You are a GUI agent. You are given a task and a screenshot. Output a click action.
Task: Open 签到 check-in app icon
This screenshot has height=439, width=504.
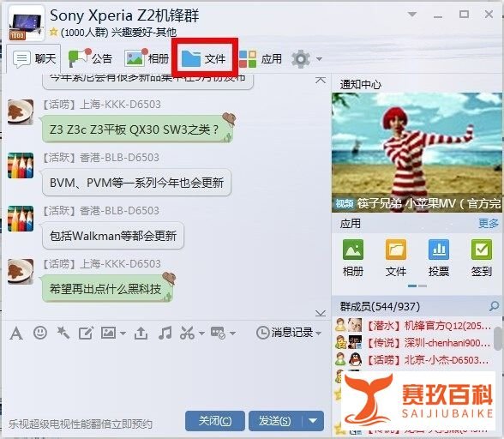pos(481,258)
